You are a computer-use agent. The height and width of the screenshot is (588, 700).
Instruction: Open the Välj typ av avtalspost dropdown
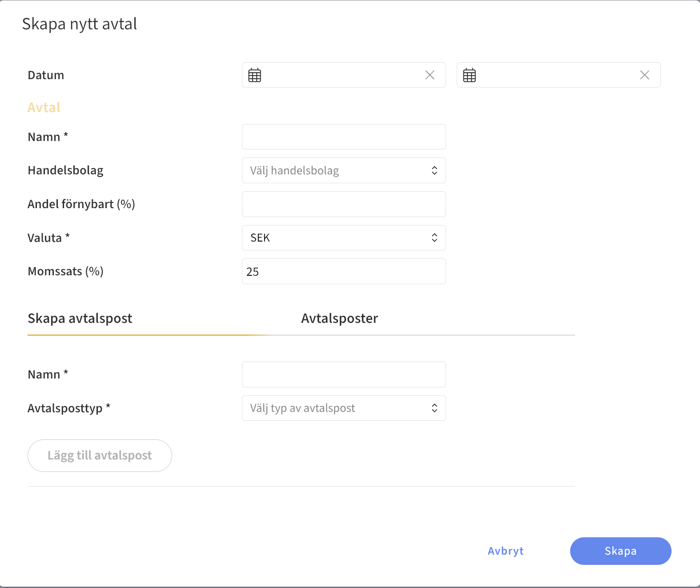(x=344, y=408)
